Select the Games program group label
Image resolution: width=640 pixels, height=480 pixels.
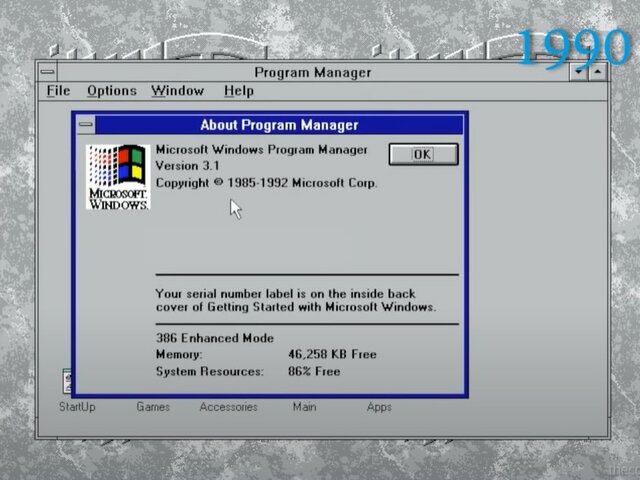pos(153,407)
